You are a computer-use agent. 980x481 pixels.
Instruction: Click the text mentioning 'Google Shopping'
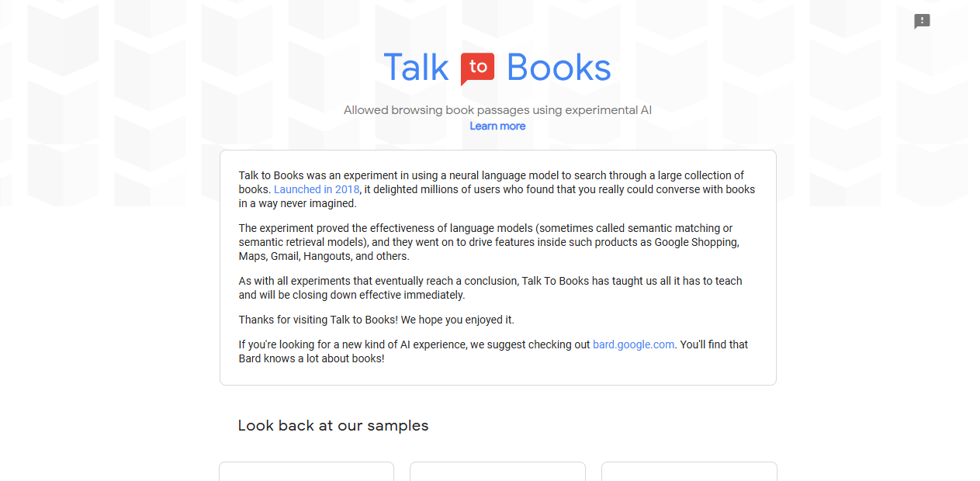(x=697, y=242)
